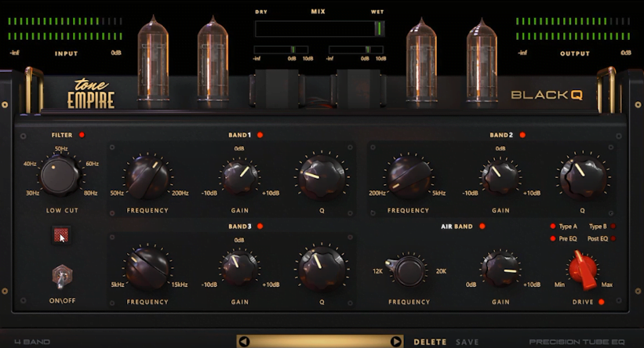Click the 80Hz label on Low Cut
Screen dimensions: 644x348
tap(90, 193)
